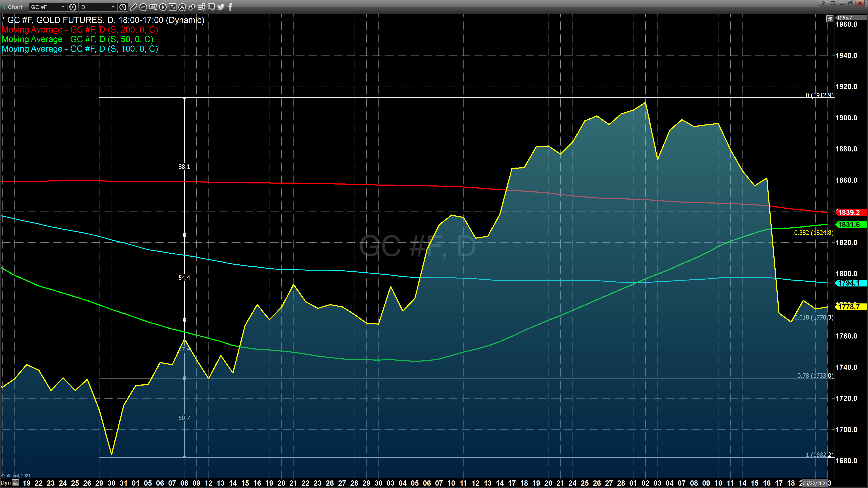Open symbol settings gear menu
This screenshot has width=868, height=488.
tap(73, 7)
